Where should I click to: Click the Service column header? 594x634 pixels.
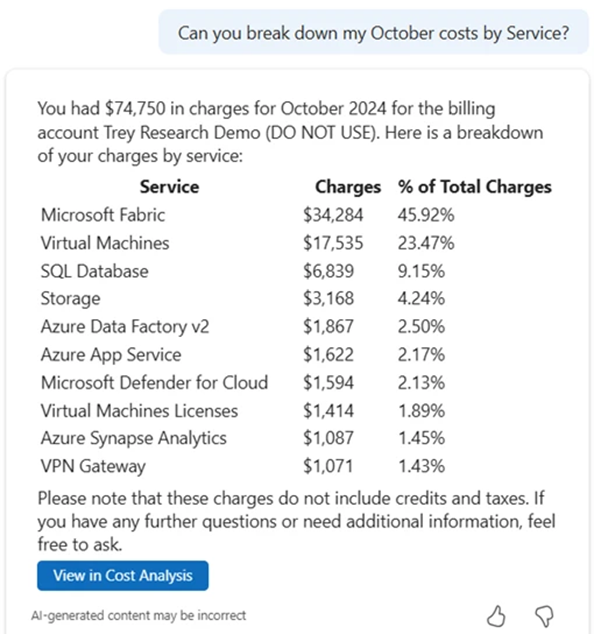(169, 187)
